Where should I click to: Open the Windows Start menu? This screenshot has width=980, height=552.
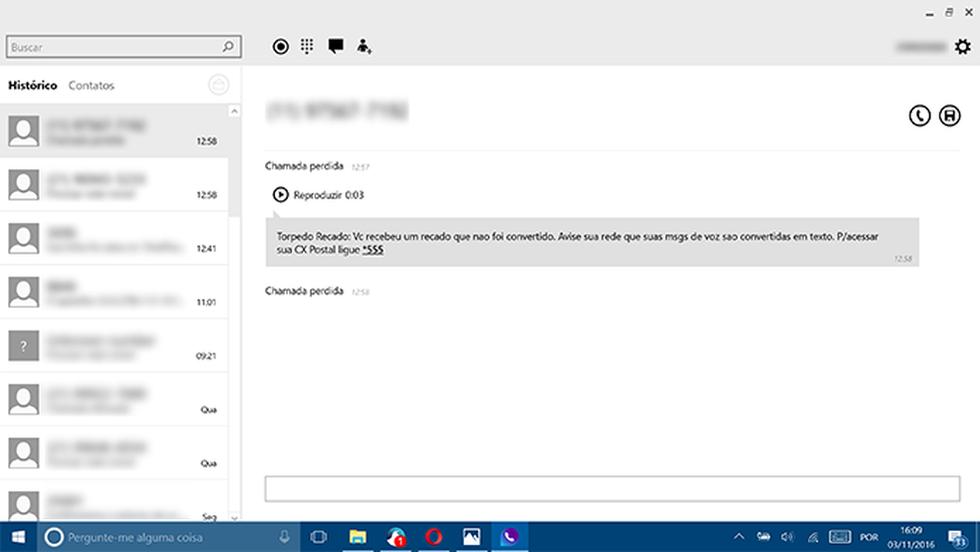click(x=18, y=537)
